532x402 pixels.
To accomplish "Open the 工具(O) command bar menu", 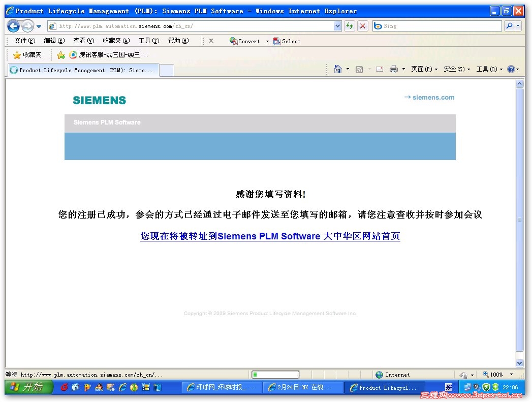I will (489, 69).
